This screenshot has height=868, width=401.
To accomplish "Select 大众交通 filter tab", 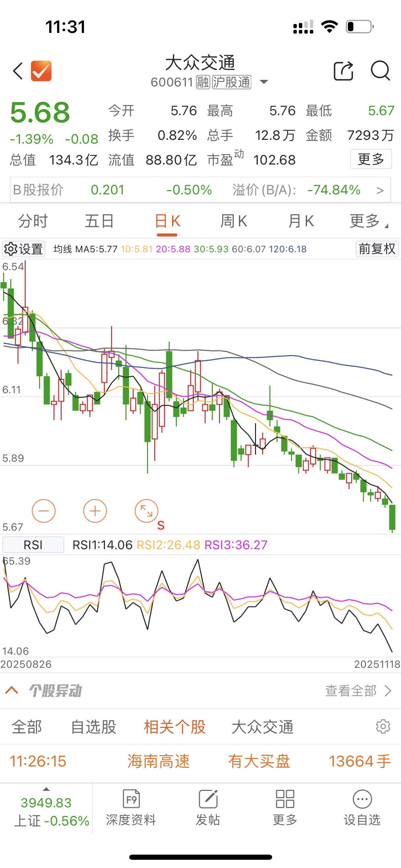I will click(262, 727).
